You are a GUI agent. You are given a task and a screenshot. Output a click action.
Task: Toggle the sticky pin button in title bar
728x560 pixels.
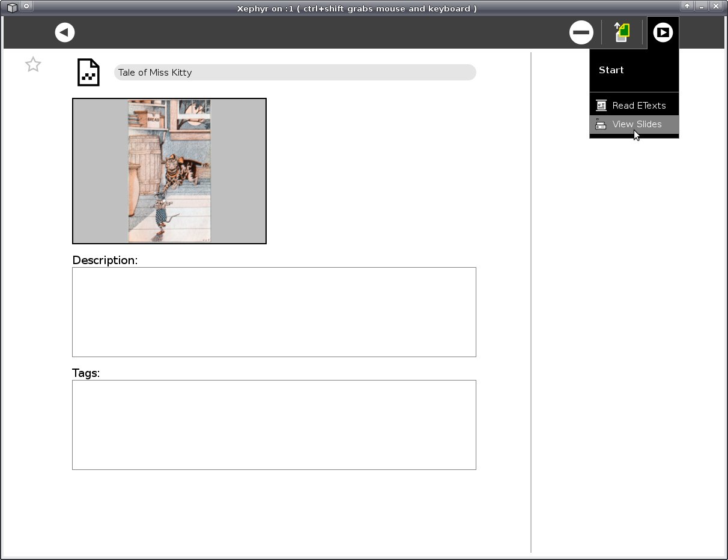click(x=26, y=7)
